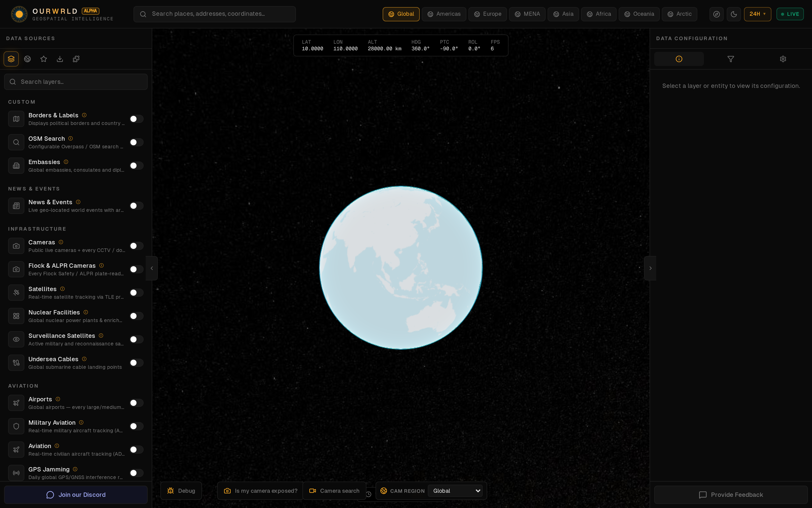Image resolution: width=812 pixels, height=508 pixels.
Task: Open the favorites star tab
Action: point(44,59)
